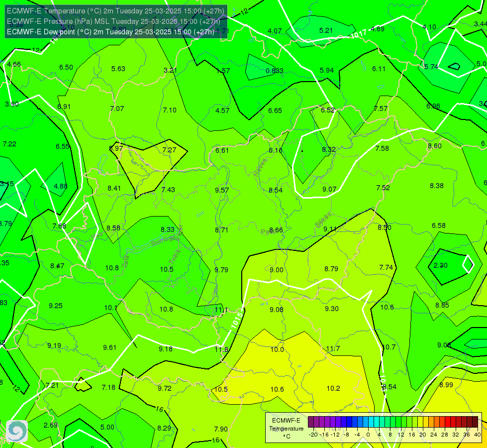Click the dew point value 10.7
Screen dimensions: 487x448
tap(389, 347)
